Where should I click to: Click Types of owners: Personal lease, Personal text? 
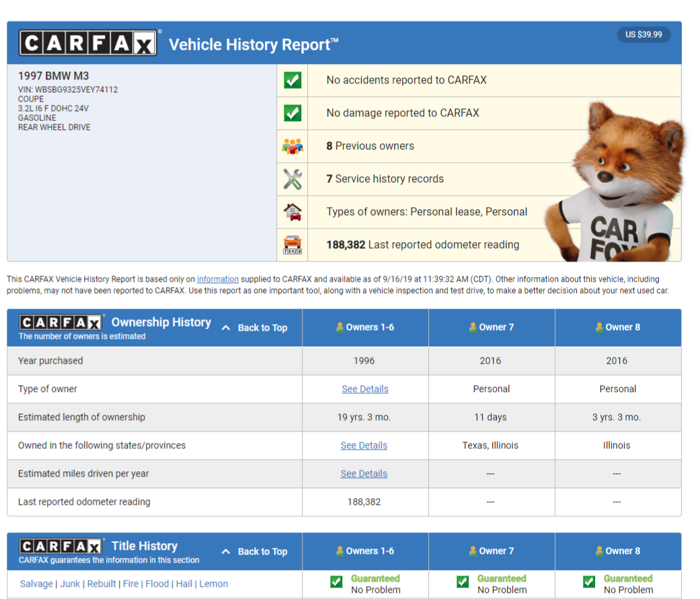[x=427, y=212]
